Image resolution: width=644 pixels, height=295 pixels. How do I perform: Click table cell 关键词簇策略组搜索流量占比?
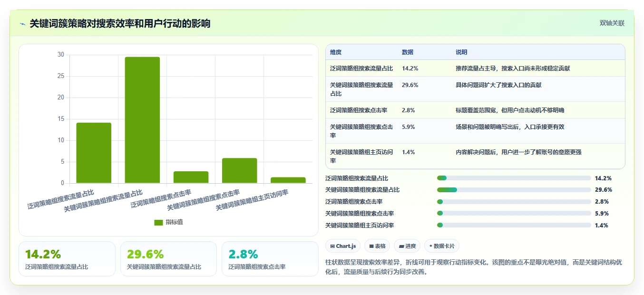click(361, 89)
